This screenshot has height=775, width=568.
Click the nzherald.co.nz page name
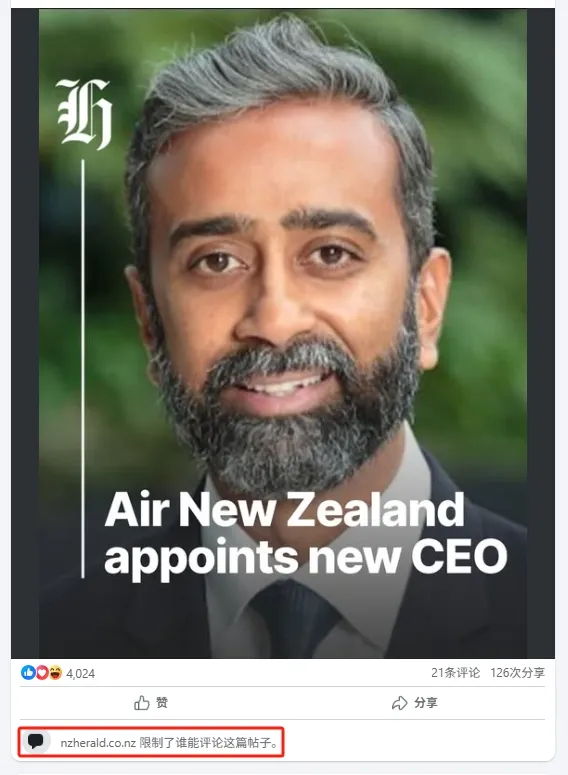tap(98, 742)
